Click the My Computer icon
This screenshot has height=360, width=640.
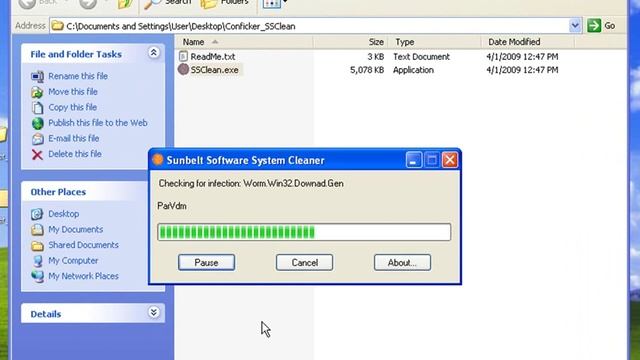click(x=37, y=261)
